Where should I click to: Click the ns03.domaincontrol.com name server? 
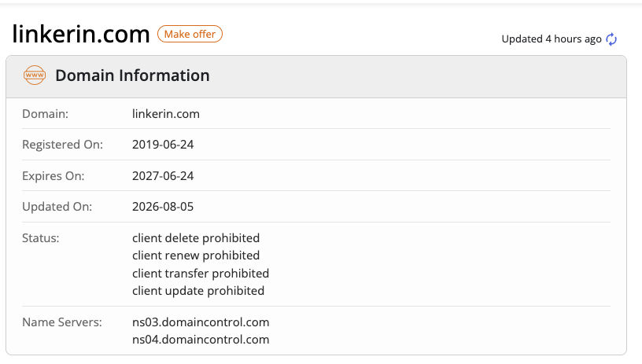point(201,322)
